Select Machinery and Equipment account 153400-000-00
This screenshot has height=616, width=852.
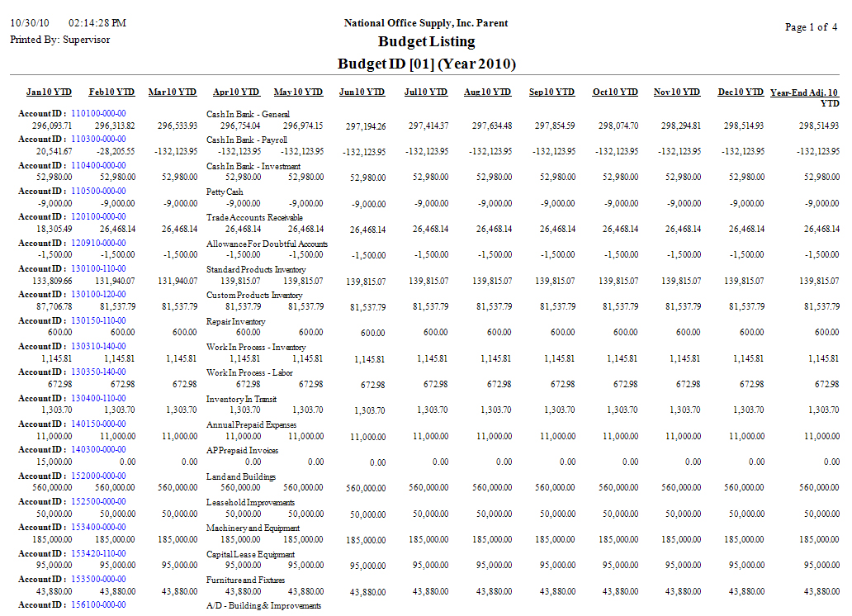pyautogui.click(x=98, y=528)
